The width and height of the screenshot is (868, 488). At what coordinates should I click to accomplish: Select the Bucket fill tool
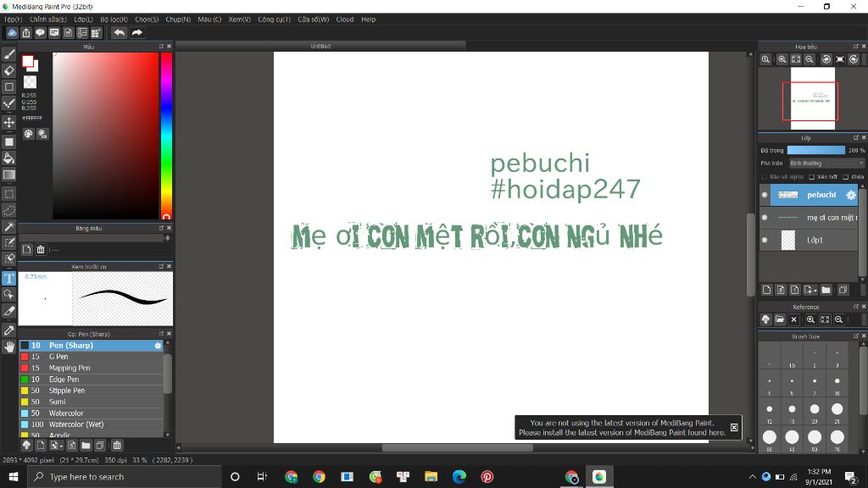[x=8, y=158]
